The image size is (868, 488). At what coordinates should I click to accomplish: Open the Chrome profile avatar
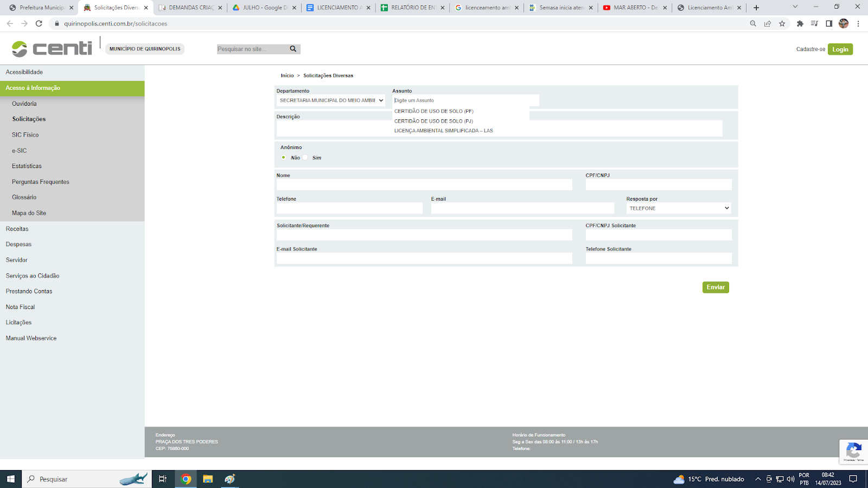tap(844, 23)
